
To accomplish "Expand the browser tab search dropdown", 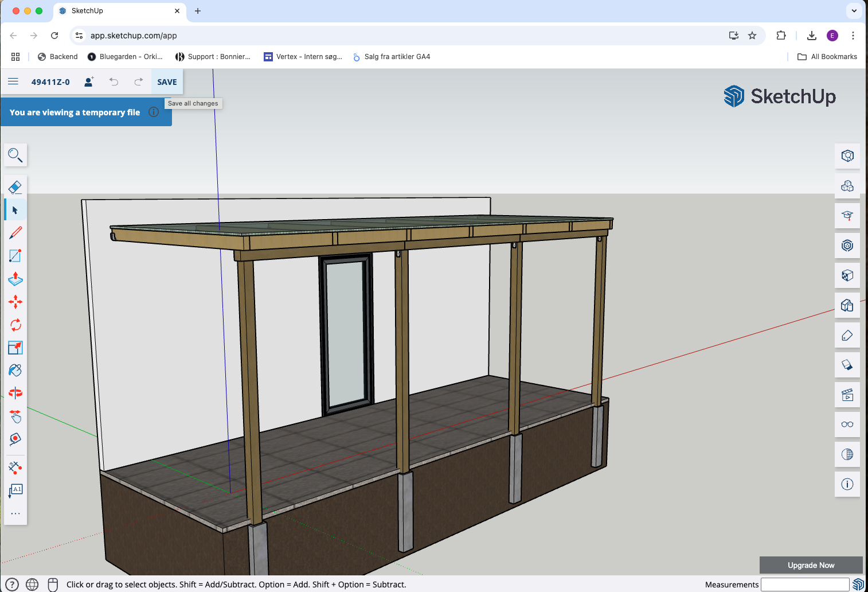I will coord(854,11).
